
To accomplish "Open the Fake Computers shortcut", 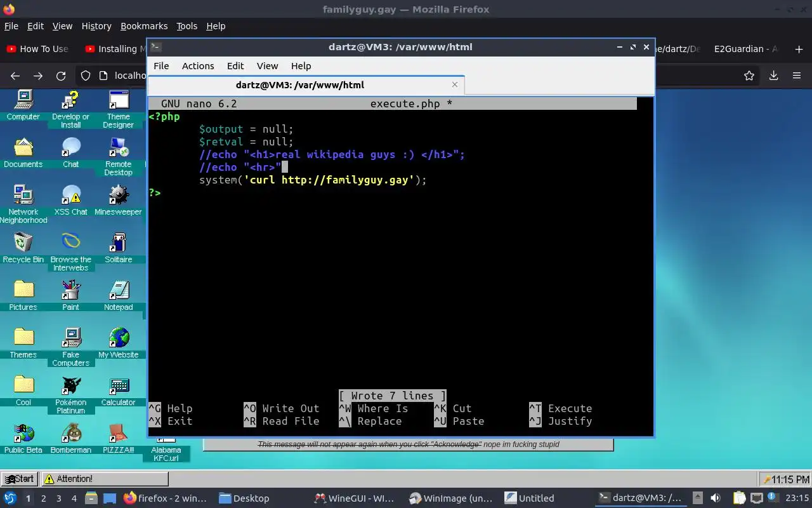I will 70,347.
